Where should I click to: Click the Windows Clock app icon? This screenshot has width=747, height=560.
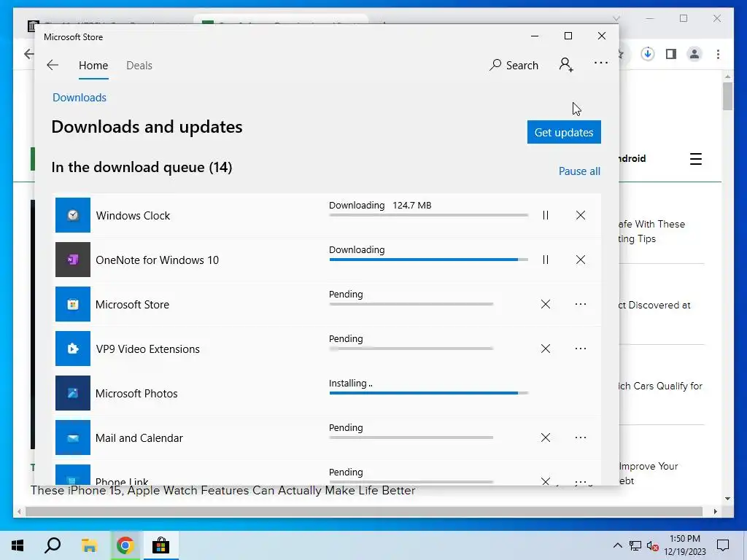click(73, 215)
